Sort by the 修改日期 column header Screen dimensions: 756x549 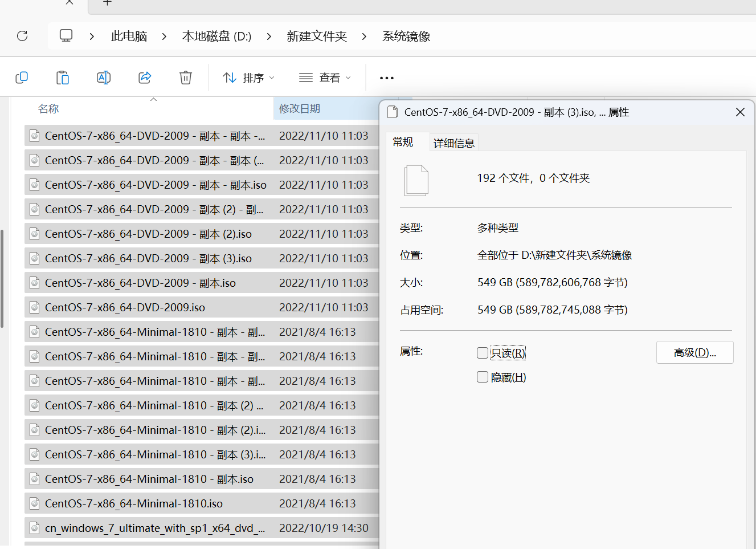tap(300, 109)
